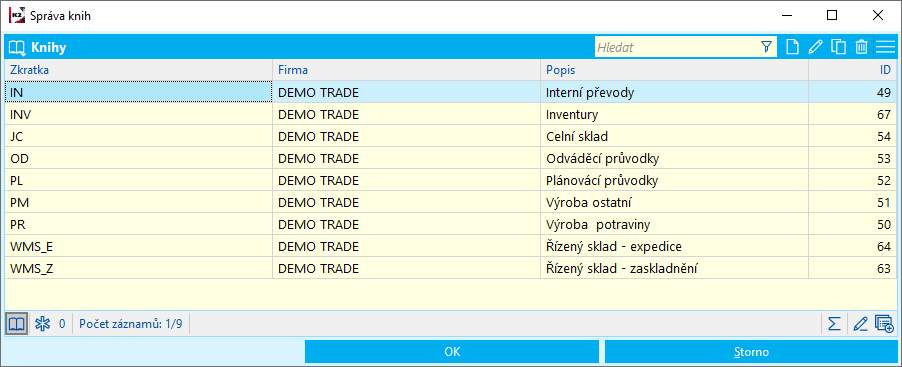Click the filter funnel icon in search
902x367 pixels.
[x=766, y=47]
